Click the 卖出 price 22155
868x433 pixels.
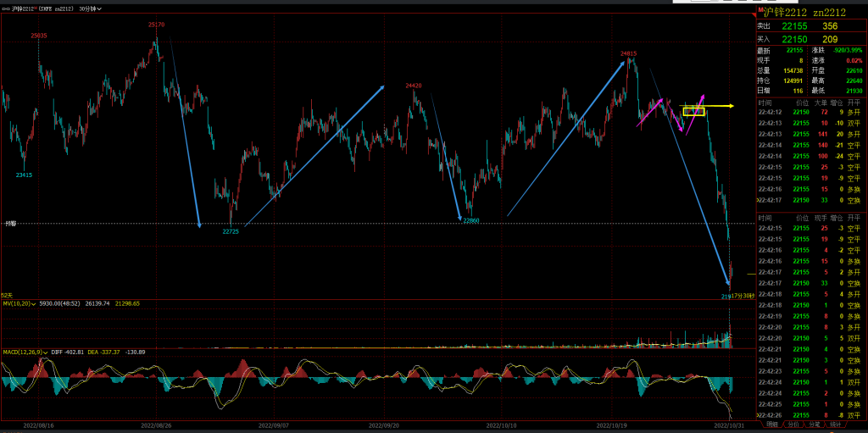tap(794, 26)
